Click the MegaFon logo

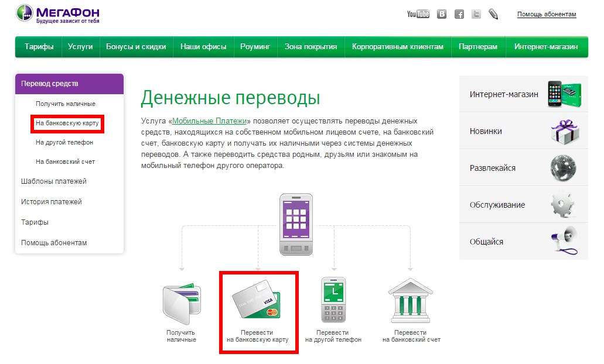tap(56, 13)
